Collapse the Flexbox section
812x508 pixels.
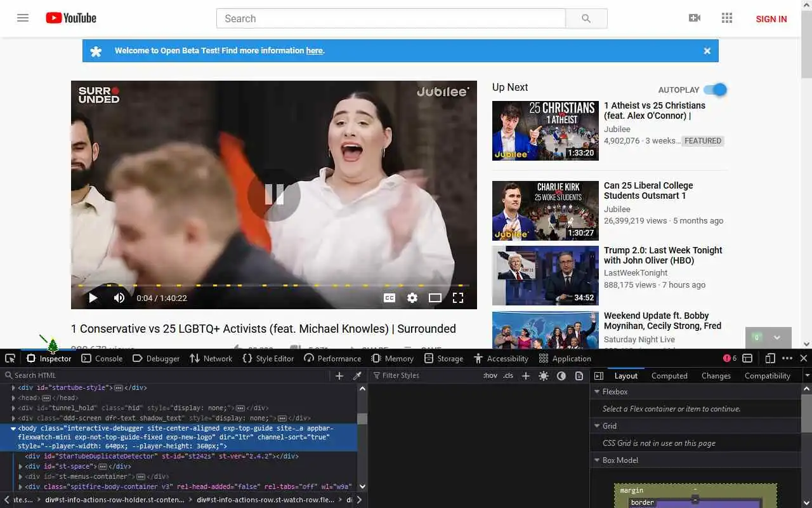pos(597,392)
